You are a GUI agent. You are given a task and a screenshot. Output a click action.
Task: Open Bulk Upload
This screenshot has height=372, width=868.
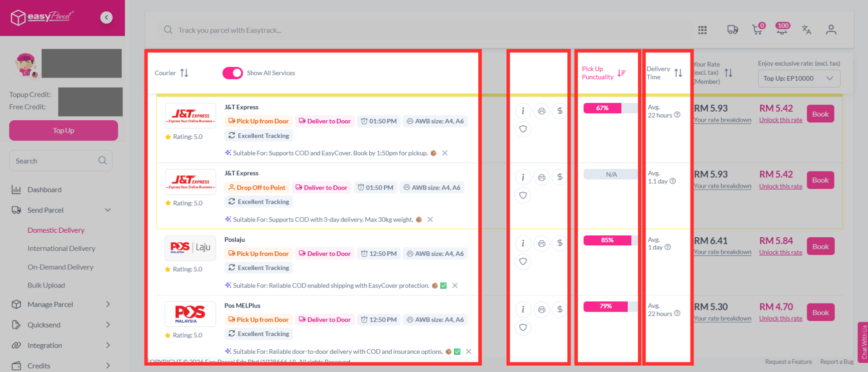click(x=46, y=285)
